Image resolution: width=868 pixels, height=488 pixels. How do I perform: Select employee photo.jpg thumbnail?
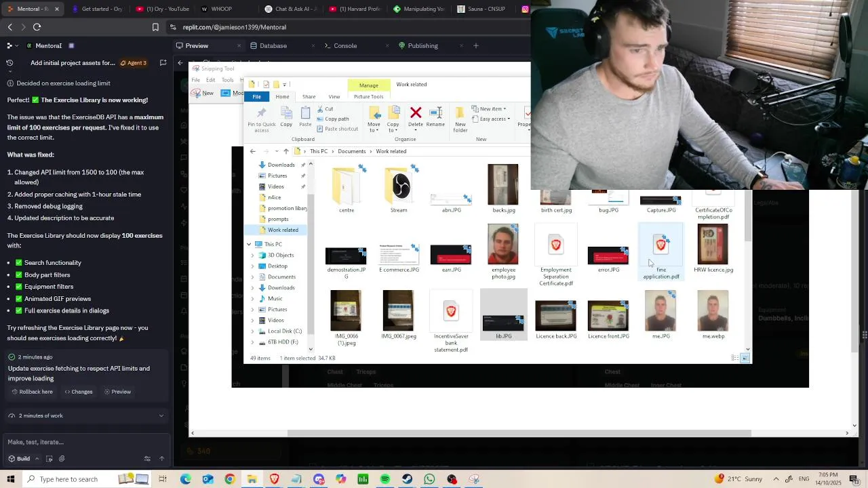point(503,252)
